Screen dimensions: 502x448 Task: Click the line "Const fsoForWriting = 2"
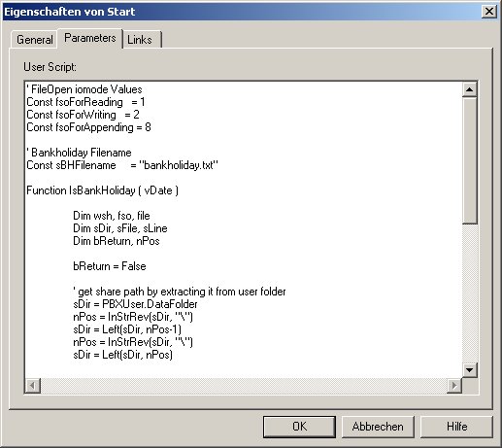coord(83,115)
